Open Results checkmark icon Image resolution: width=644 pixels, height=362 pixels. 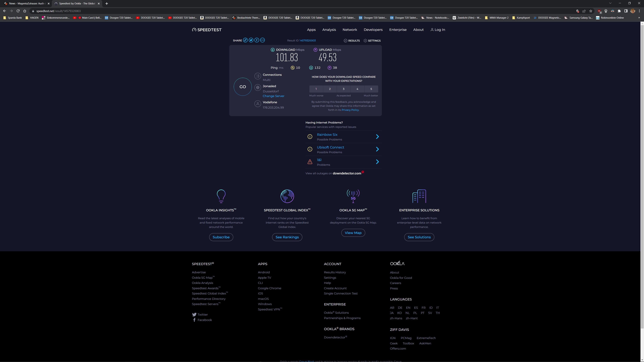345,40
